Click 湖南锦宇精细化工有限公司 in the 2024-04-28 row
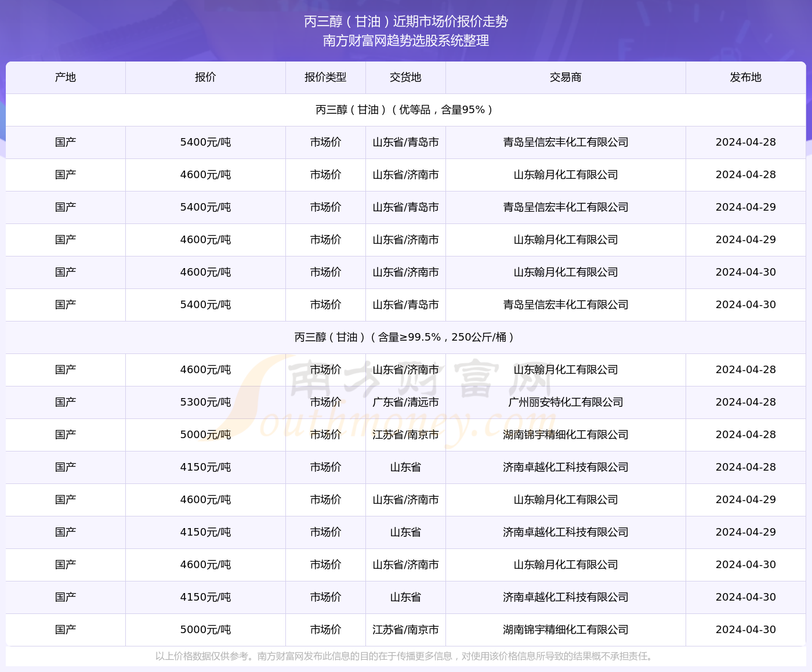Image resolution: width=812 pixels, height=672 pixels. [x=565, y=435]
